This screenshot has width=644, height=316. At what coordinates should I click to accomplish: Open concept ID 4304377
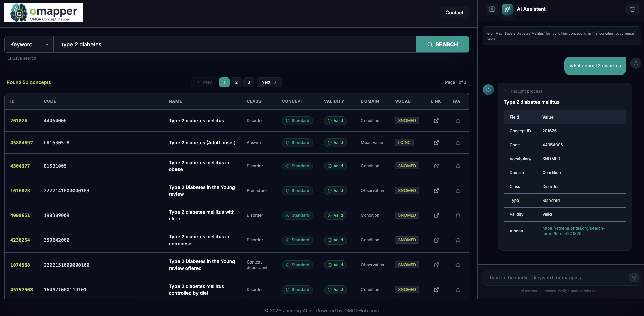pos(20,166)
